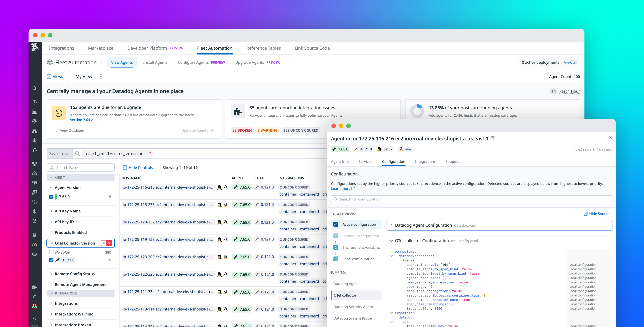Click the Fleet Automation gear logo
This screenshot has width=644, height=327.
click(50, 63)
